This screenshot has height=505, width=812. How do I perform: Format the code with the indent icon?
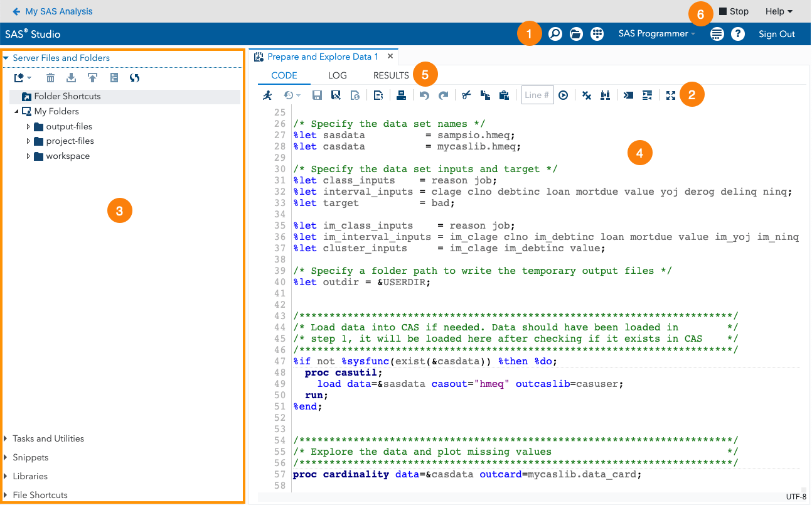[x=648, y=95]
